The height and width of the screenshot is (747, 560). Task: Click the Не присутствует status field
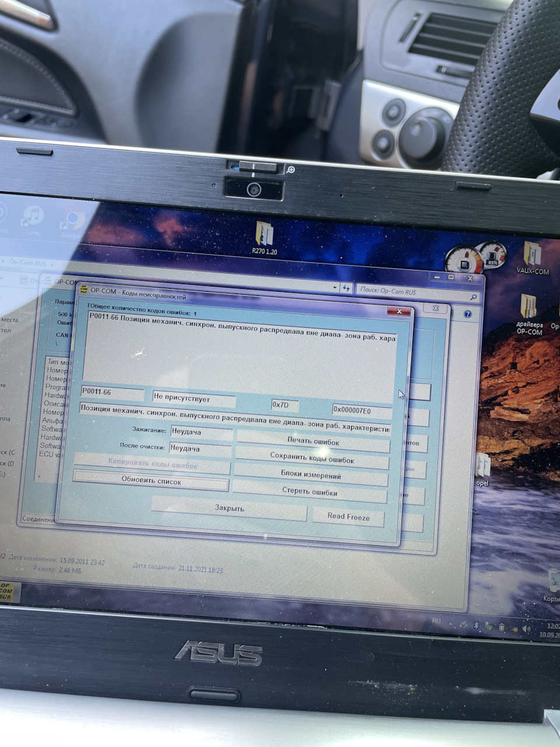[194, 397]
